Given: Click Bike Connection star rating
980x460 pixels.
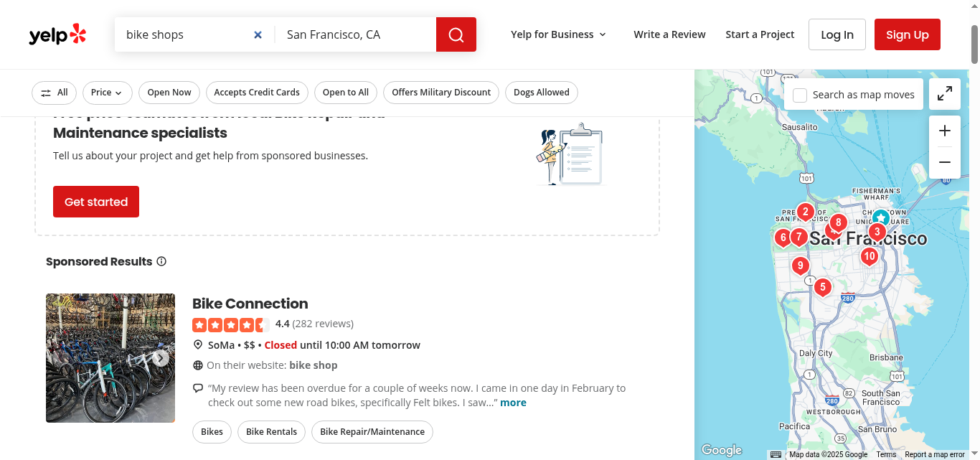Looking at the screenshot, I should click(x=231, y=324).
